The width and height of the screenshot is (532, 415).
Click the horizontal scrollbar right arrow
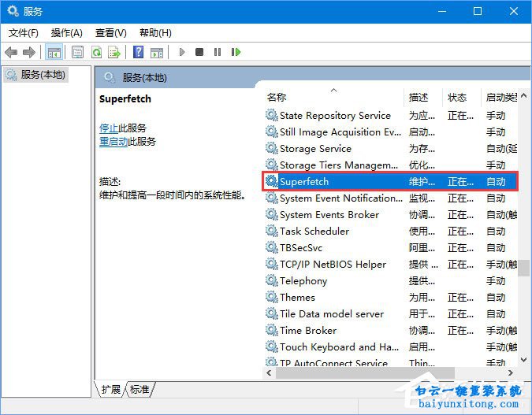[x=511, y=373]
